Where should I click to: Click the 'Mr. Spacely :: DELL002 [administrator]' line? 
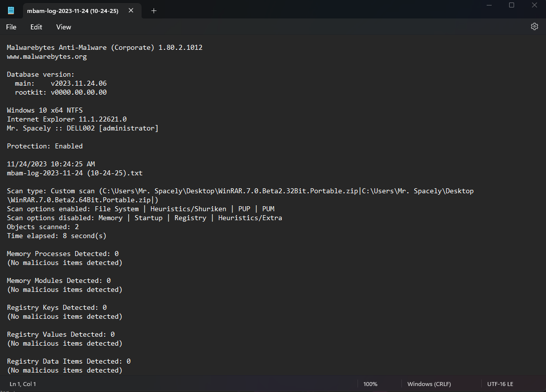tap(83, 129)
